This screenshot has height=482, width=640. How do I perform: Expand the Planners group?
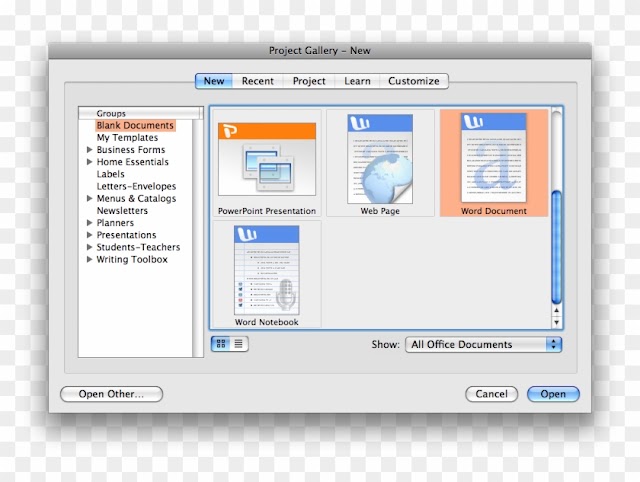(89, 223)
